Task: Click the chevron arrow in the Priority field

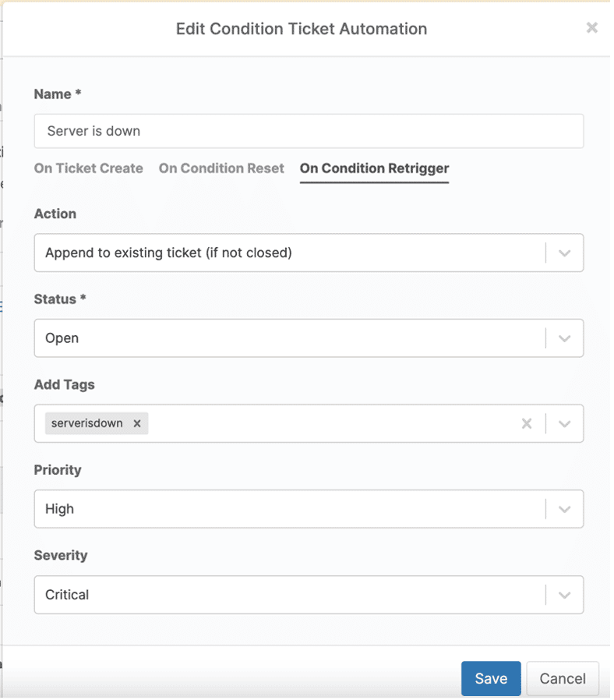Action: 565,509
